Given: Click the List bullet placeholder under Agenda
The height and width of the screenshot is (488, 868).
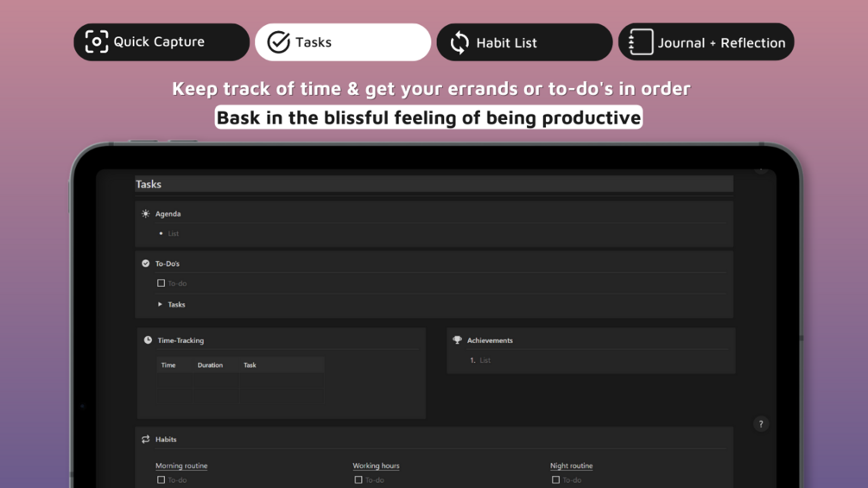Looking at the screenshot, I should [174, 233].
